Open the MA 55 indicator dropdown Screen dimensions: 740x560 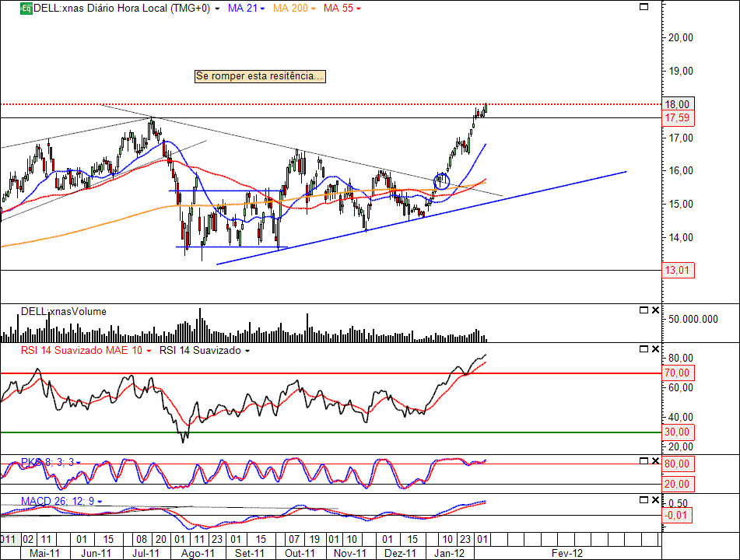[x=359, y=9]
